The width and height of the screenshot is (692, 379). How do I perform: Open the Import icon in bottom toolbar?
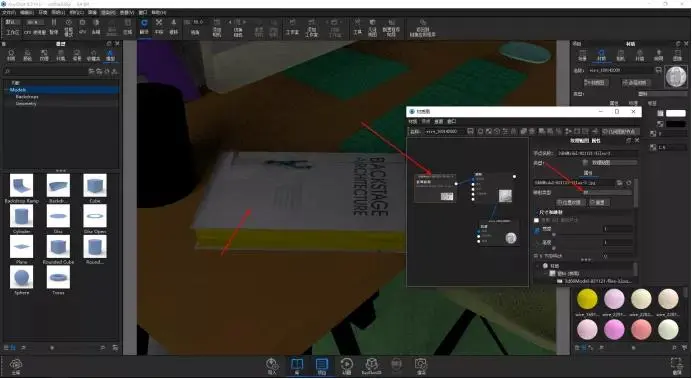tap(272, 364)
